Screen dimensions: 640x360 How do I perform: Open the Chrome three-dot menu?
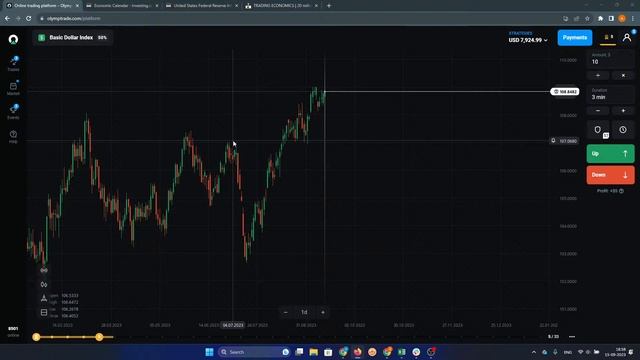click(633, 18)
